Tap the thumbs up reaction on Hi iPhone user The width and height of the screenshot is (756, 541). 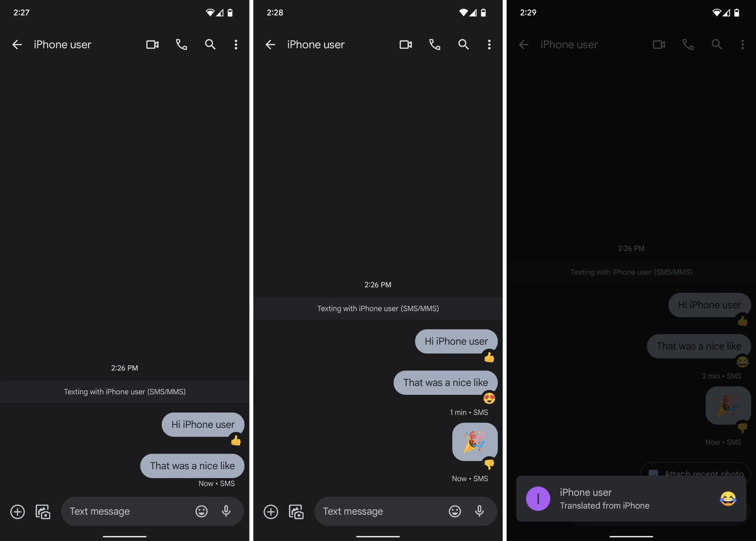[x=236, y=442]
